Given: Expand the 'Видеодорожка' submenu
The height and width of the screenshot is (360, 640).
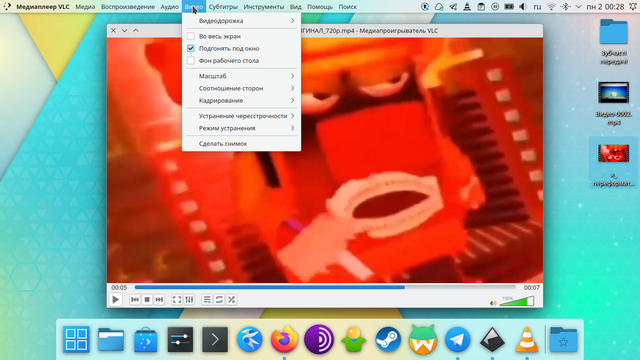Looking at the screenshot, I should (x=241, y=20).
